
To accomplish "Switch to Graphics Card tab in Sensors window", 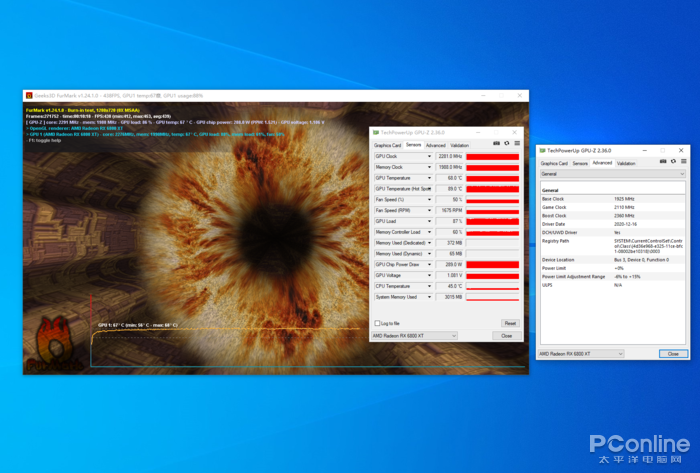I will coord(388,145).
